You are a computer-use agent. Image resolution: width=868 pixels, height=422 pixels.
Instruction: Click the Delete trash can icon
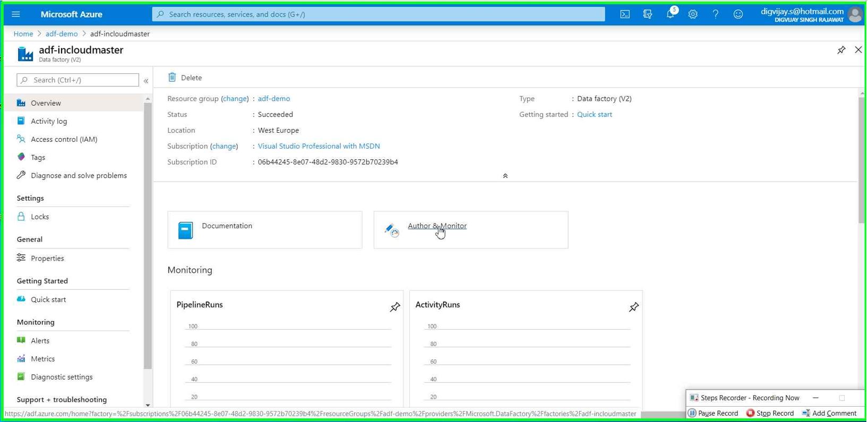pyautogui.click(x=172, y=77)
